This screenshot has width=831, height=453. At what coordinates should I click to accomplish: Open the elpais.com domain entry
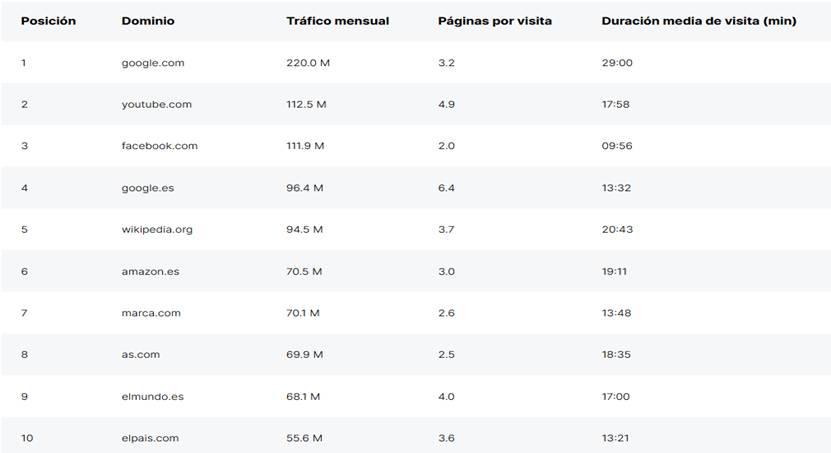tap(150, 438)
